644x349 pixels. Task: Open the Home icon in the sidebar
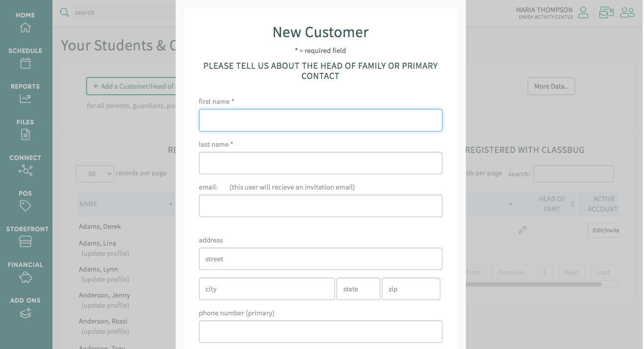[25, 28]
